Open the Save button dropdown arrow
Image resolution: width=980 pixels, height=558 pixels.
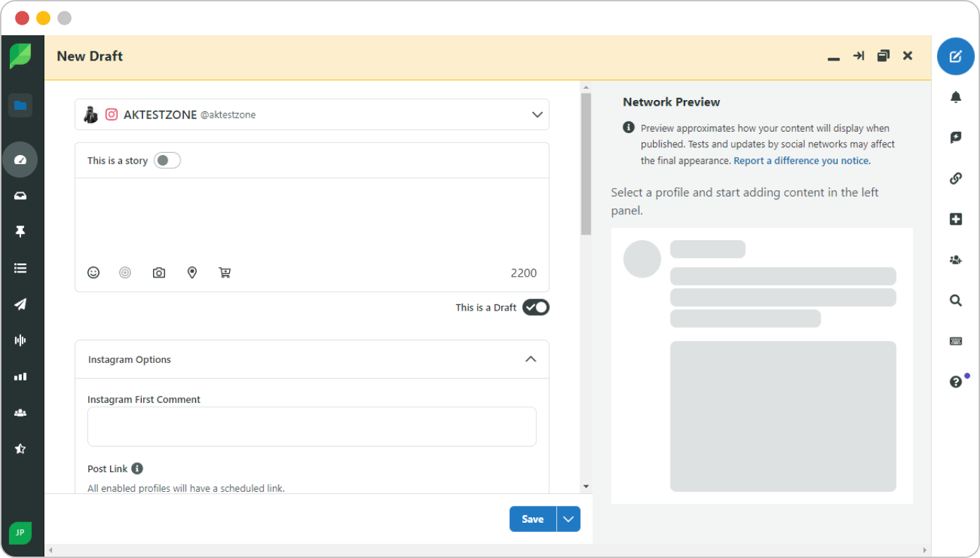point(568,519)
